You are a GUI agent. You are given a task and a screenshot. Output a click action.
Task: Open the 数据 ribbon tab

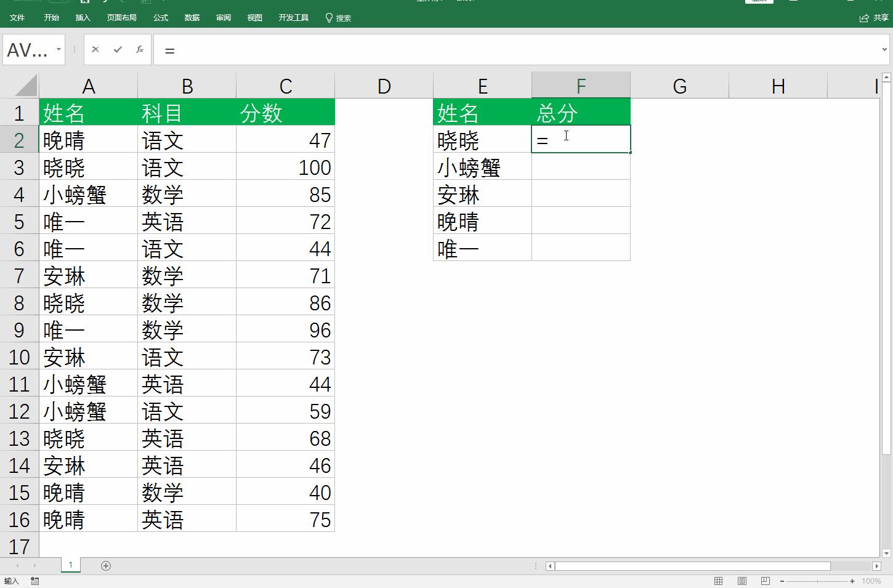click(192, 18)
